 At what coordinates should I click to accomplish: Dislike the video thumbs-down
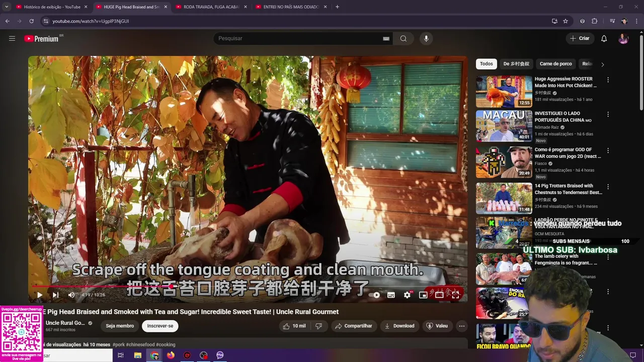(x=318, y=326)
